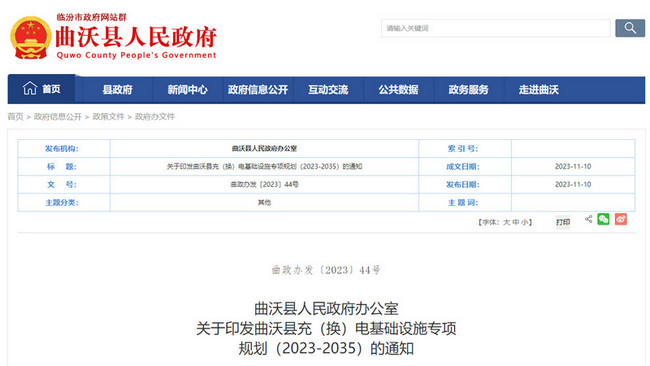The height and width of the screenshot is (366, 650).
Task: Click the share icon
Action: 589,219
